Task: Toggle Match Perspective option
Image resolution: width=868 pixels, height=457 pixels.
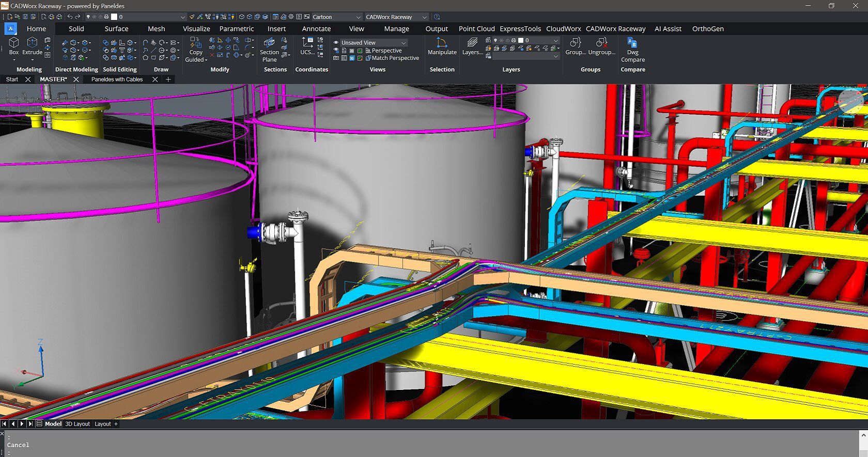Action: [x=392, y=58]
